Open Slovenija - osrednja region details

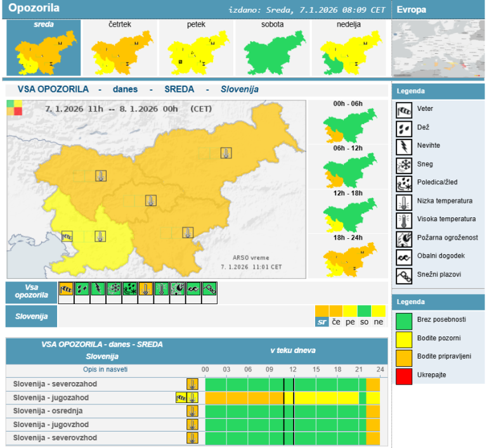[x=51, y=411]
